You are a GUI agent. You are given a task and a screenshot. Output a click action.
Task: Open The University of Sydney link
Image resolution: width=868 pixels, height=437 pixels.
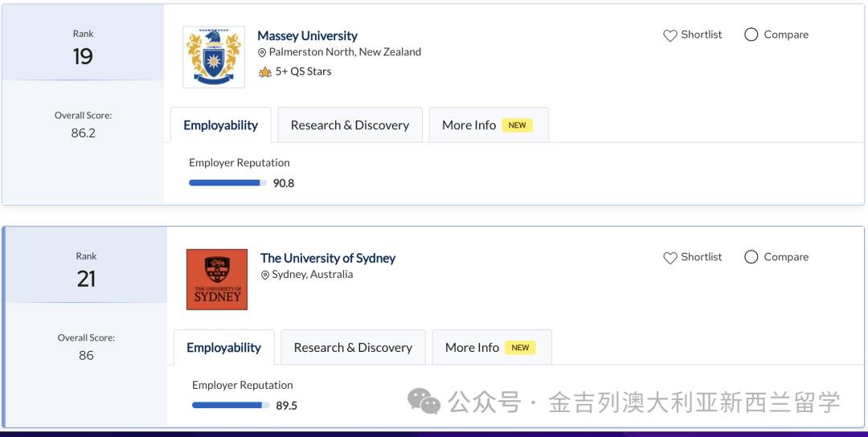tap(328, 259)
